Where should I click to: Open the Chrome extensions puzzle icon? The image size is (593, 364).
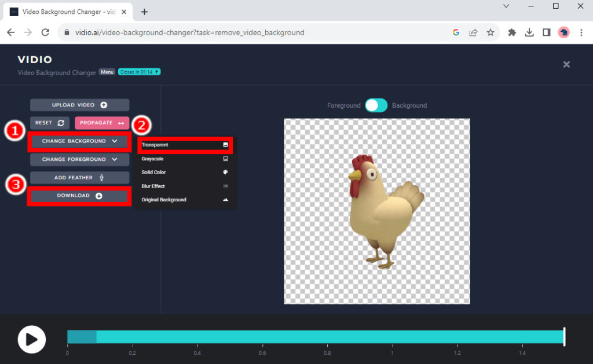click(512, 32)
